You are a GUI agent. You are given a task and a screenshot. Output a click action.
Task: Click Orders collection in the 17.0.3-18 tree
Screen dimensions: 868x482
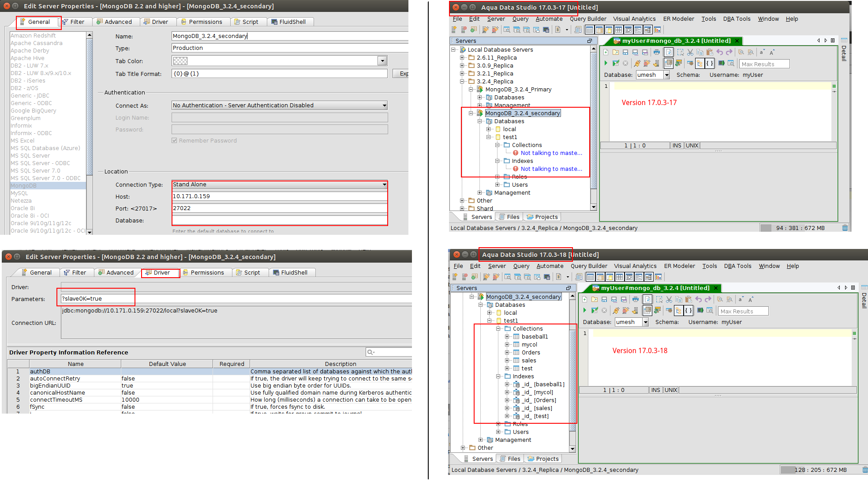coord(531,353)
